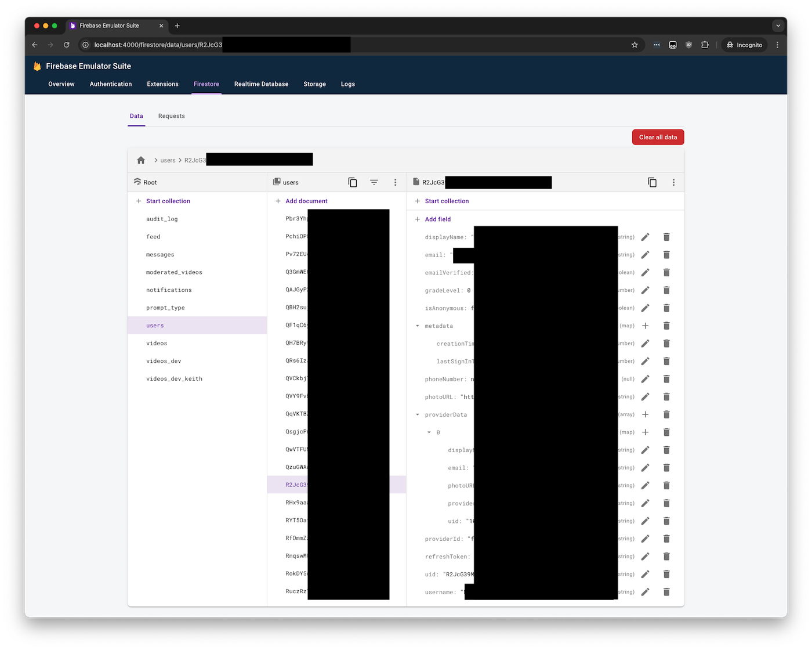The height and width of the screenshot is (650, 812).
Task: Select the Data sub-tab
Action: click(x=136, y=116)
